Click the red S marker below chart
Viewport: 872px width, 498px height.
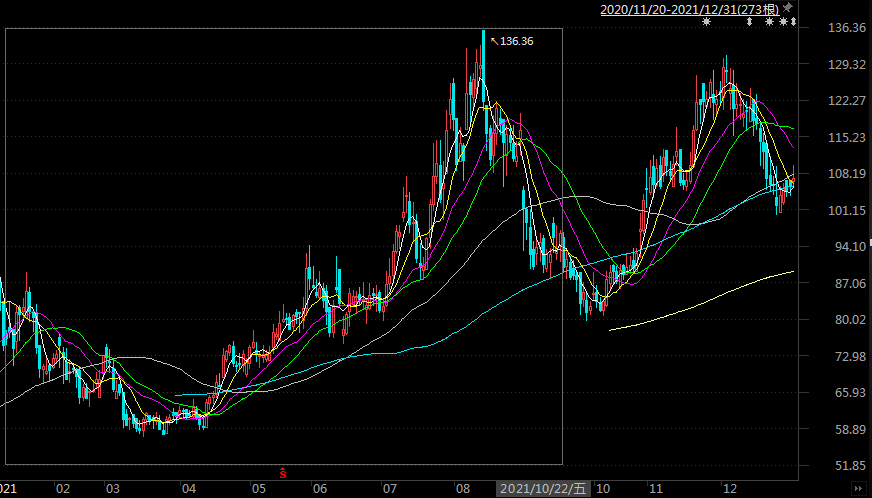[x=283, y=471]
